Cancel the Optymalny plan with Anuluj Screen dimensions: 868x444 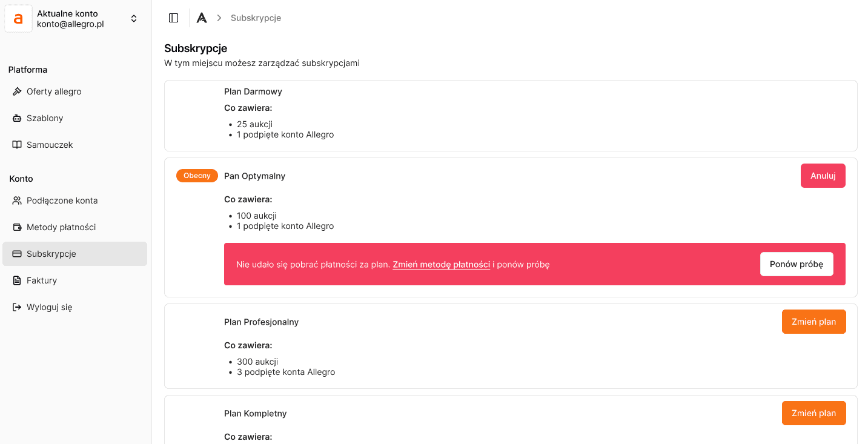click(x=823, y=176)
